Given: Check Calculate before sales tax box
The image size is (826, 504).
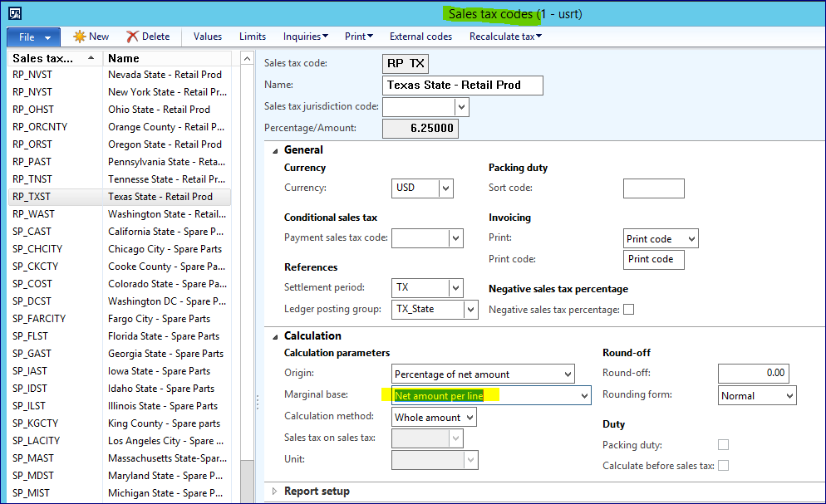Looking at the screenshot, I should coord(723,466).
